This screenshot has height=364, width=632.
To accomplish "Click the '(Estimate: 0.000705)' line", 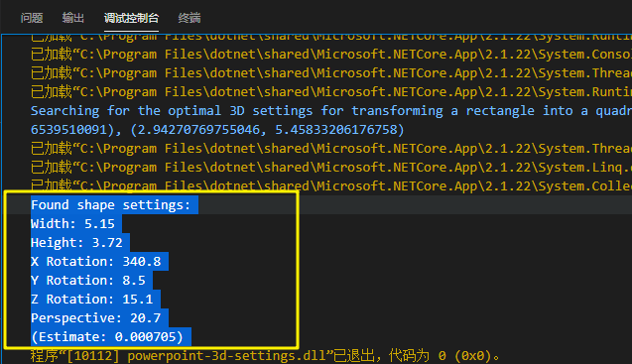I will [107, 337].
